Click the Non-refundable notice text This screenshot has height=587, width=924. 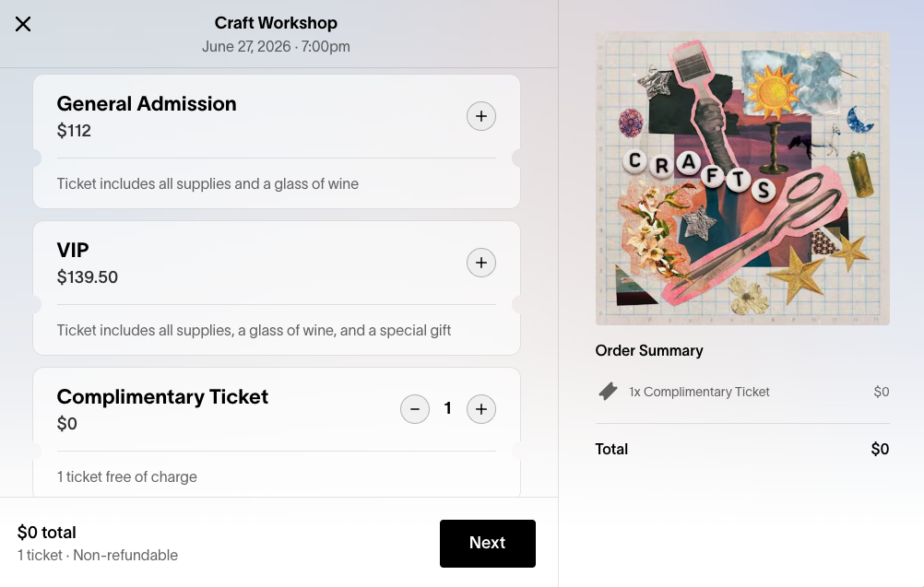pyautogui.click(x=125, y=555)
